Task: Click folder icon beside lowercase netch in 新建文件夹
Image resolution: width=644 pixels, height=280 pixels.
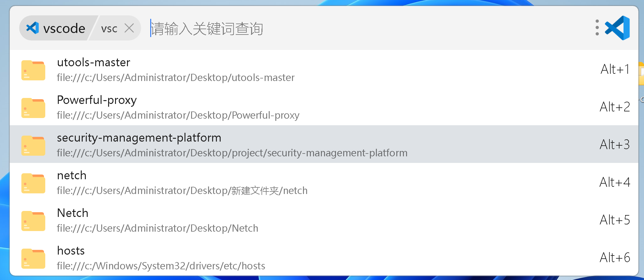Action: (33, 183)
